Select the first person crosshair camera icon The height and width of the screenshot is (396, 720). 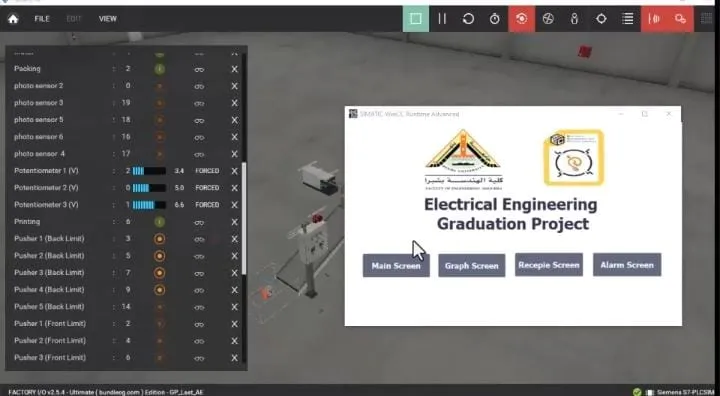(601, 19)
